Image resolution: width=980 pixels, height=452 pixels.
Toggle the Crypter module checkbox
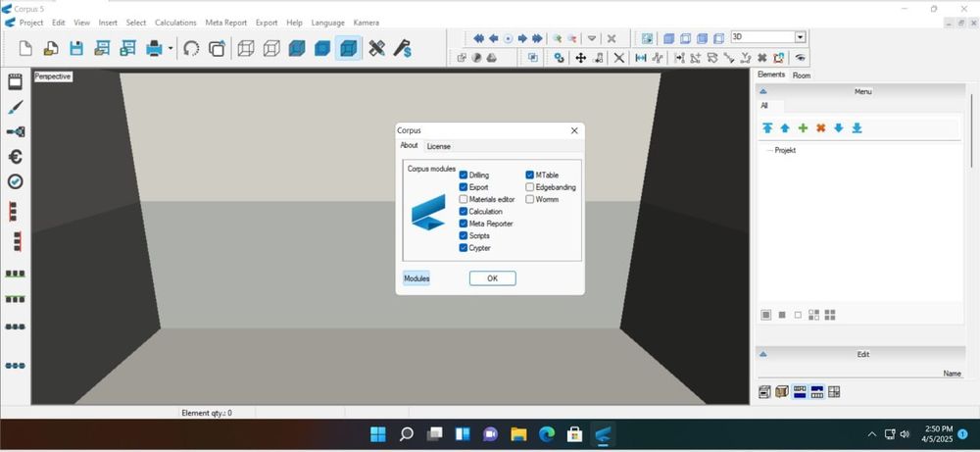464,247
